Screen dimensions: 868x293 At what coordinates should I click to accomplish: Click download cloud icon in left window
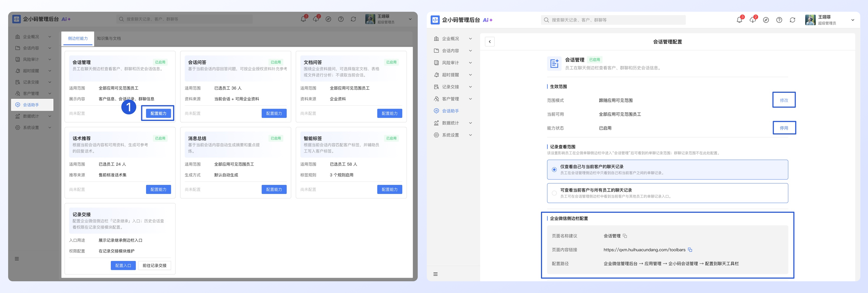[316, 19]
